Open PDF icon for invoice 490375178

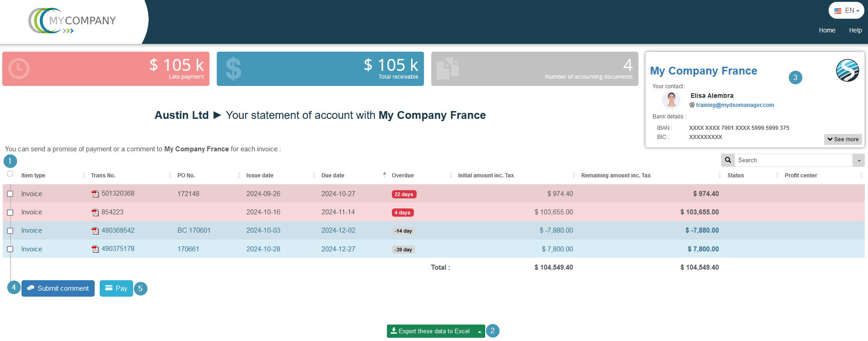pyautogui.click(x=95, y=249)
